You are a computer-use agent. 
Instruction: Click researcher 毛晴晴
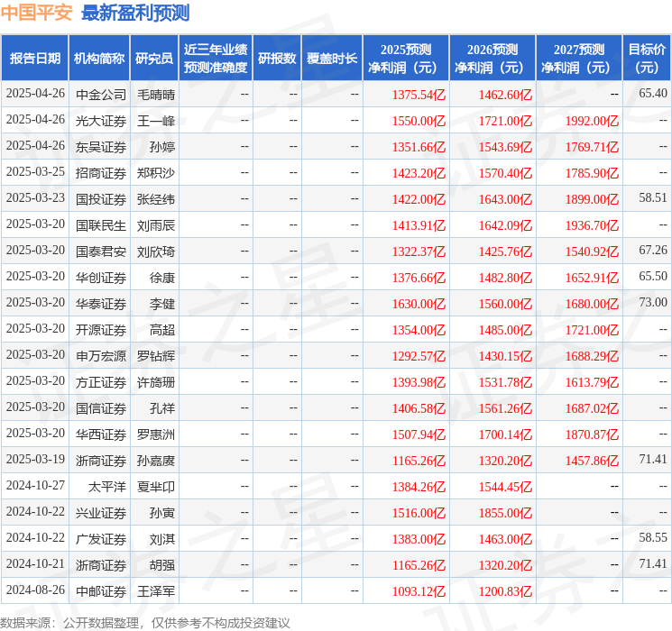[x=156, y=95]
